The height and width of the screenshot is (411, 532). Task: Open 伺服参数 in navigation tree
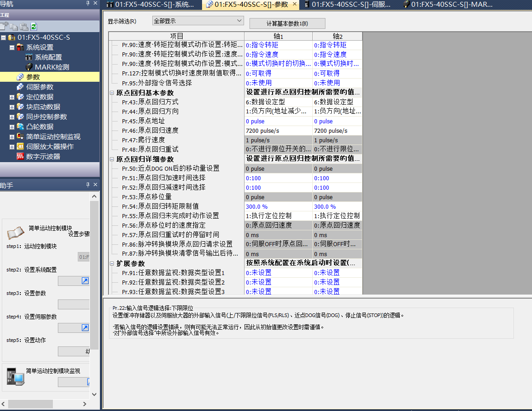(x=40, y=87)
